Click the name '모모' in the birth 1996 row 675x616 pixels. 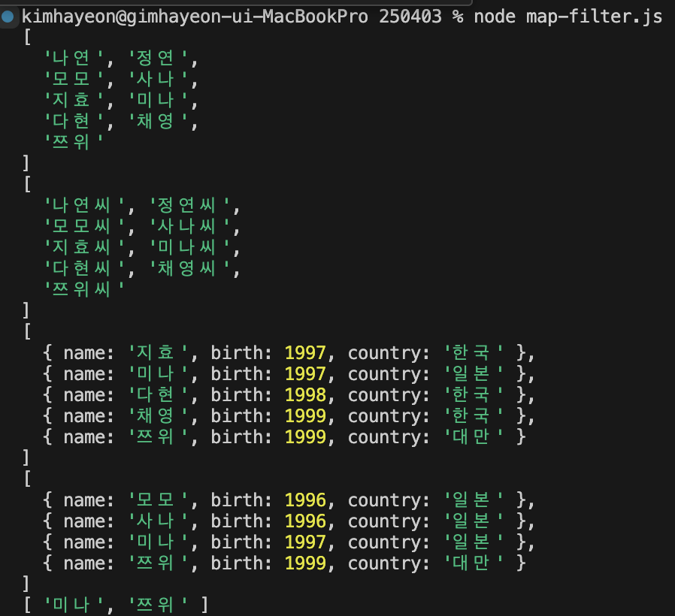tap(159, 500)
